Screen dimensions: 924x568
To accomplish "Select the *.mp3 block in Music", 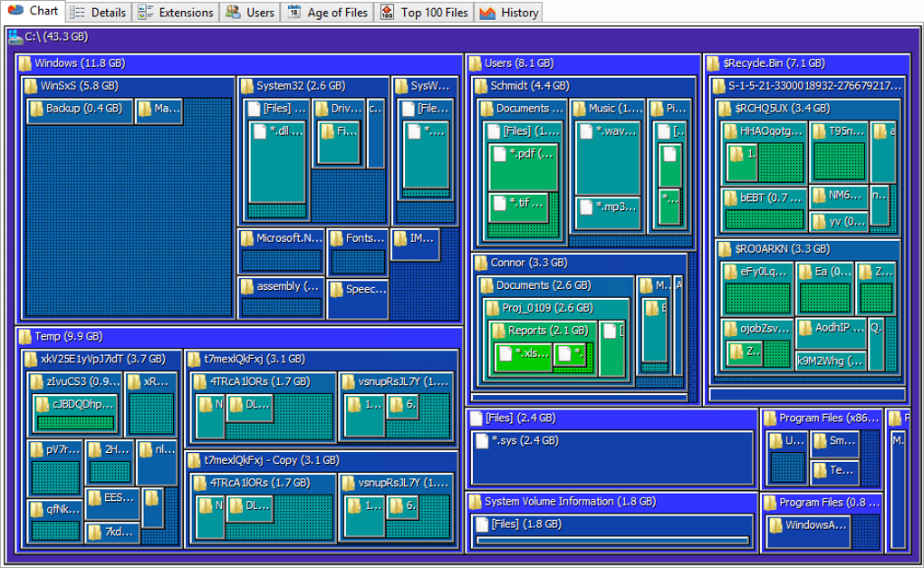I will 608,213.
